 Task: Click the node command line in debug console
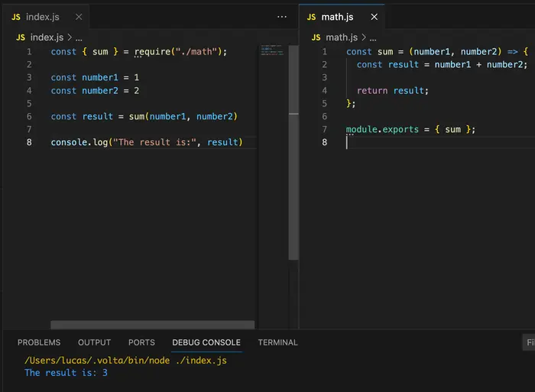point(125,361)
